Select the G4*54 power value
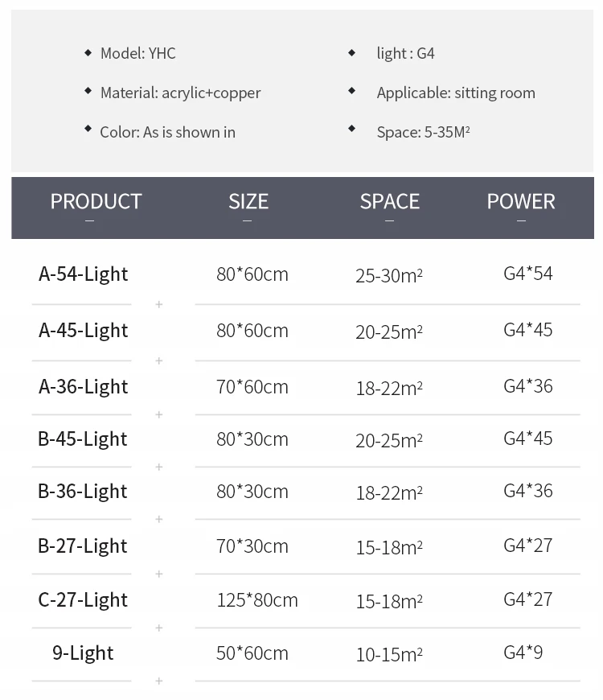 (527, 273)
